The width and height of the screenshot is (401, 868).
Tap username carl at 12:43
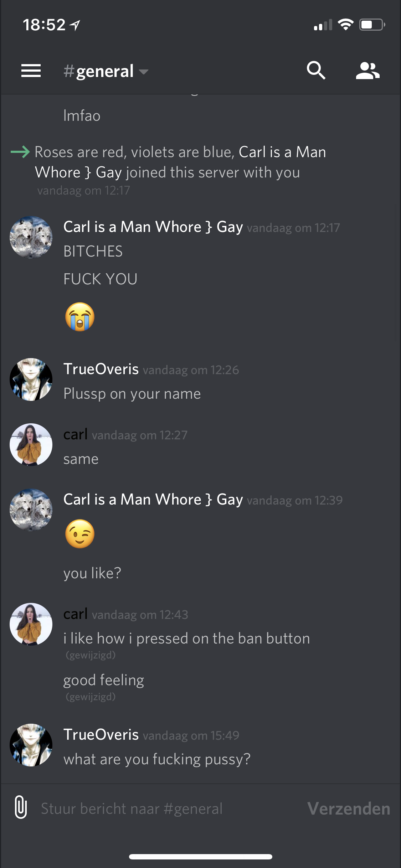point(75,614)
